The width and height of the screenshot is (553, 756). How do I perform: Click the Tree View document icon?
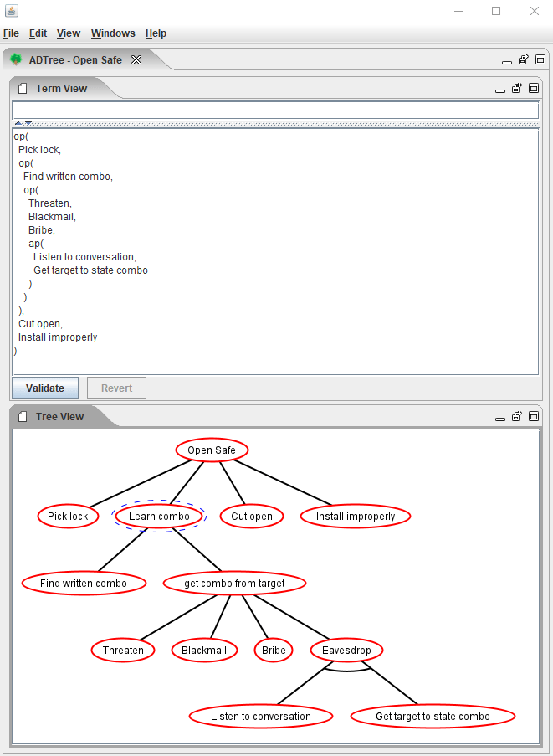pyautogui.click(x=22, y=417)
